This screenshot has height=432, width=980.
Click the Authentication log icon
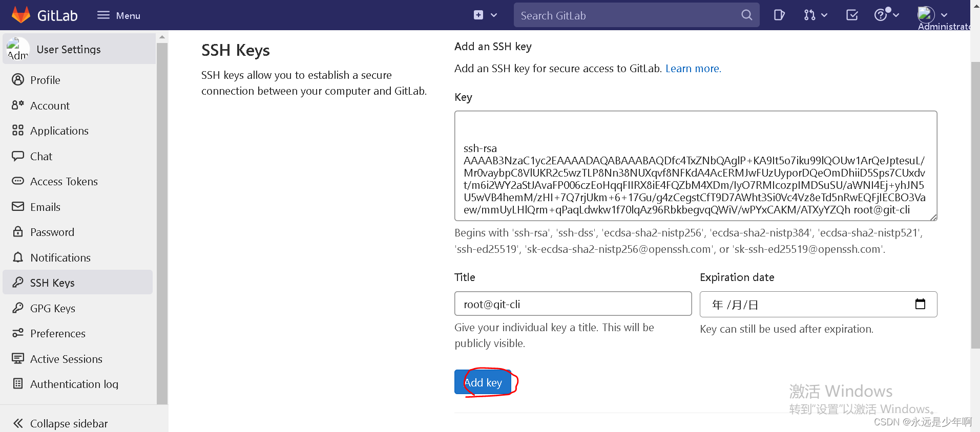(18, 384)
